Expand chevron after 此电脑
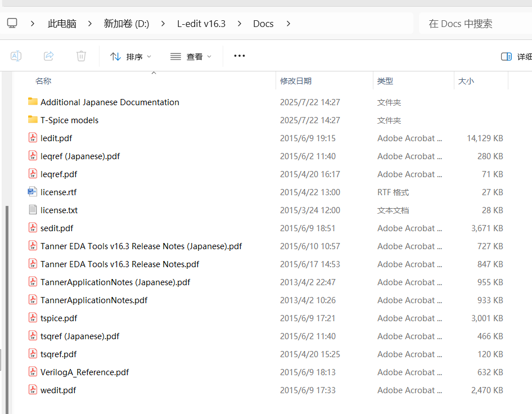The height and width of the screenshot is (414, 532). 90,24
